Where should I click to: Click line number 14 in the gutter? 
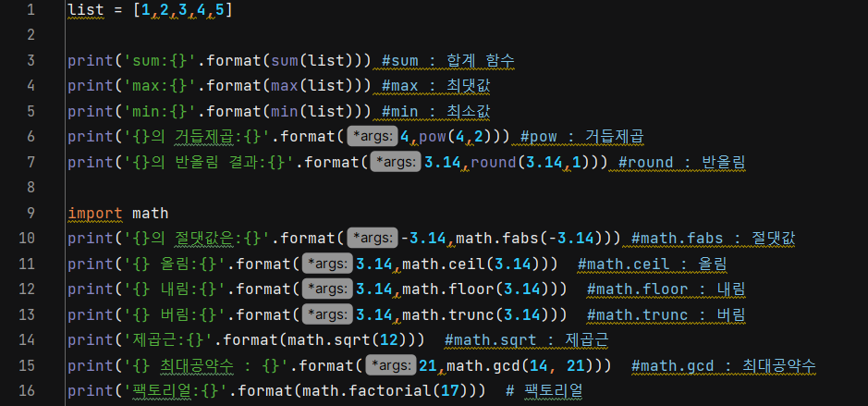coord(27,340)
